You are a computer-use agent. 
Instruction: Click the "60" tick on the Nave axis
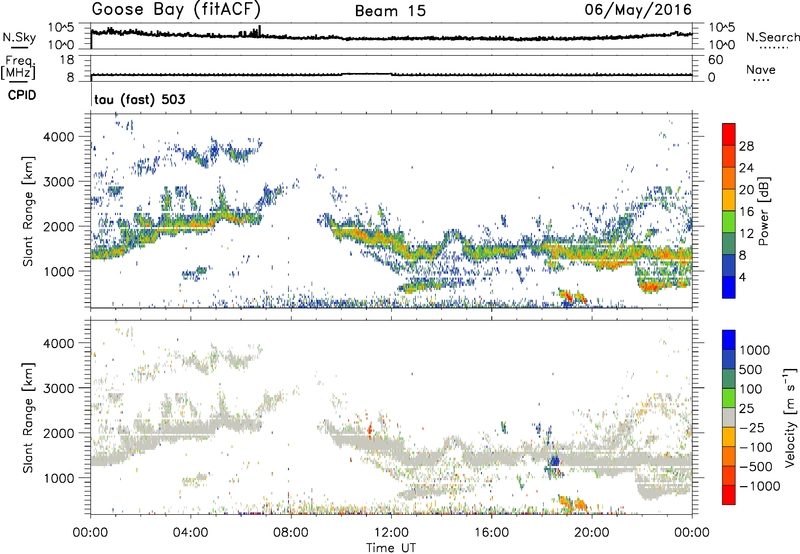tap(715, 60)
